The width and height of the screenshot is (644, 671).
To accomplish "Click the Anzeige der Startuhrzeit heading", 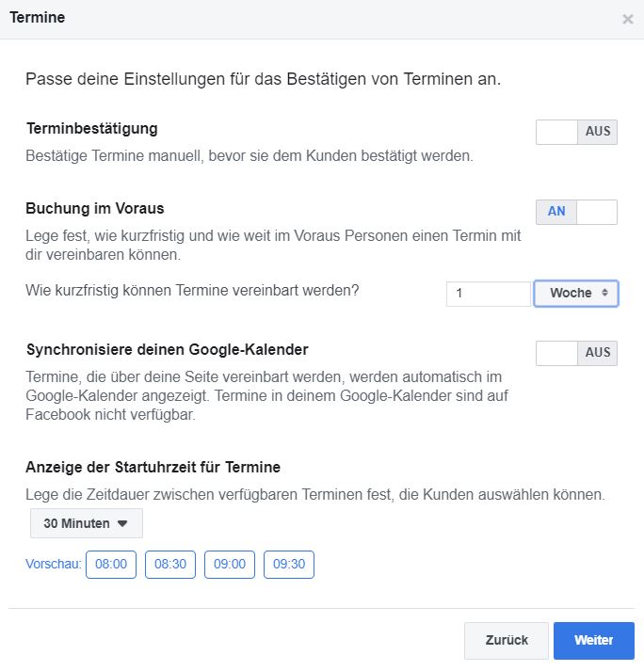I will (153, 467).
